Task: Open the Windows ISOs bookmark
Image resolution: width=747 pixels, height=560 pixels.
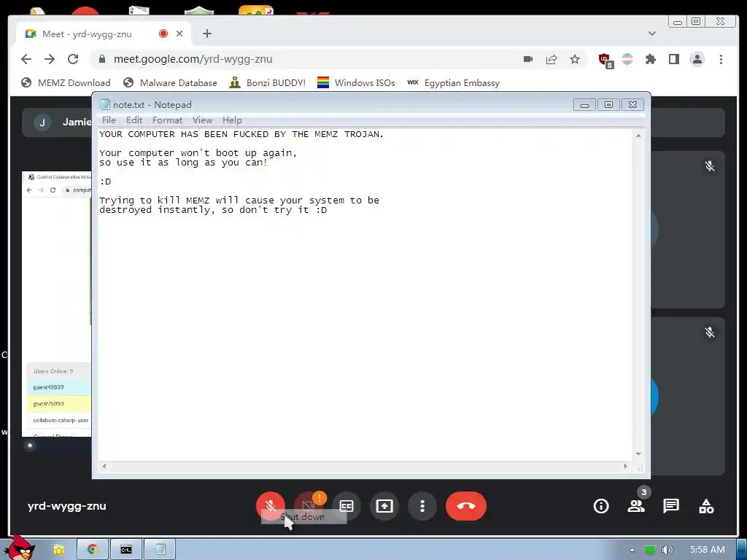Action: pos(356,83)
